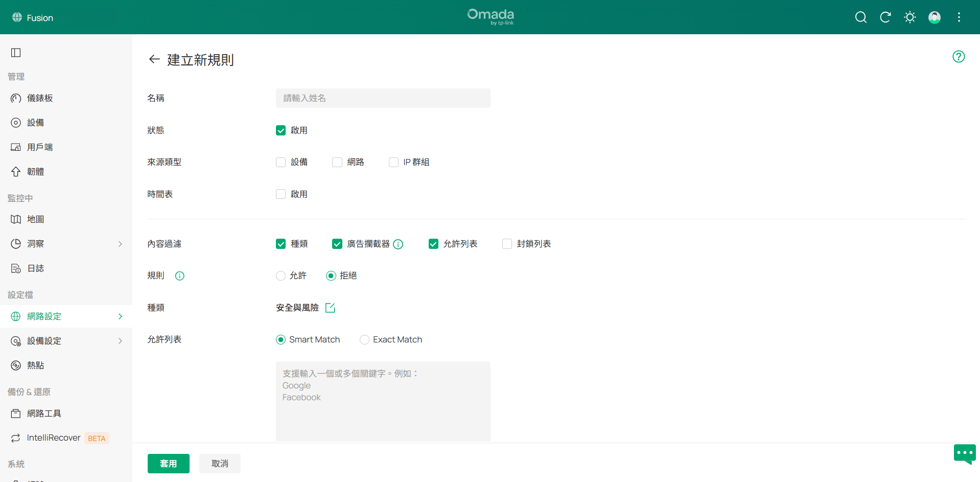Click the 取消 cancel button
Screen dimensions: 980x482
(220, 464)
